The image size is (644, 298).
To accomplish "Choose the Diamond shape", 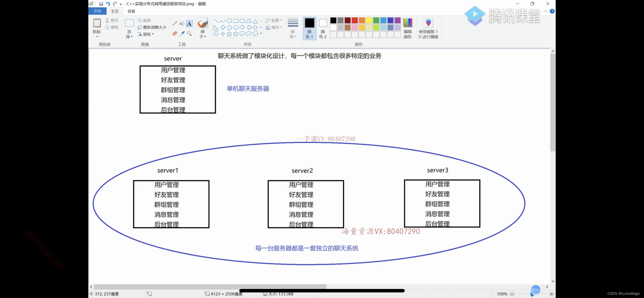I will click(x=223, y=27).
